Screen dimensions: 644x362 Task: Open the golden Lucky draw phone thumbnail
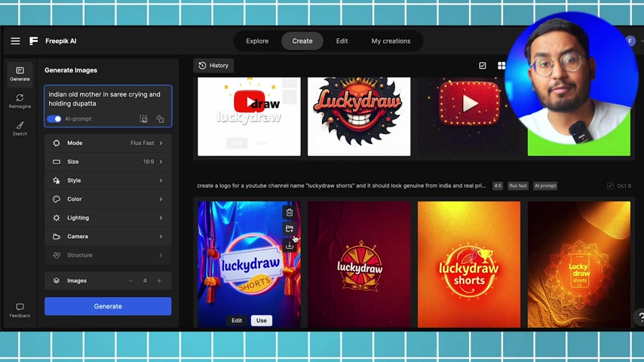click(x=579, y=265)
